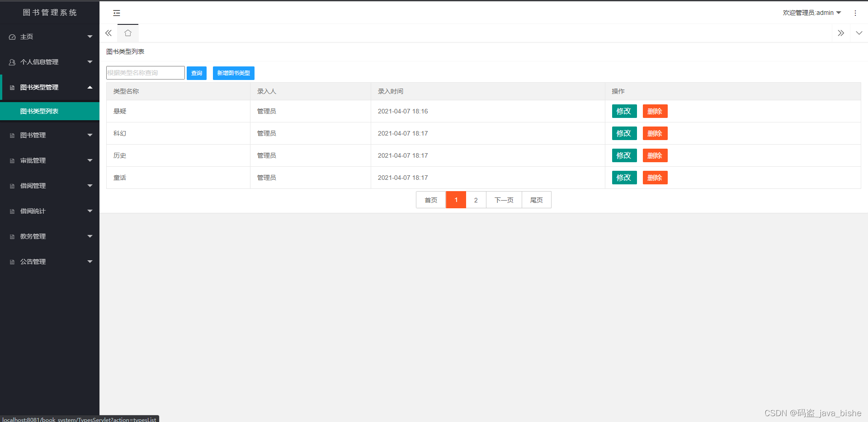Open the 公告管理 sidebar menu

point(50,262)
